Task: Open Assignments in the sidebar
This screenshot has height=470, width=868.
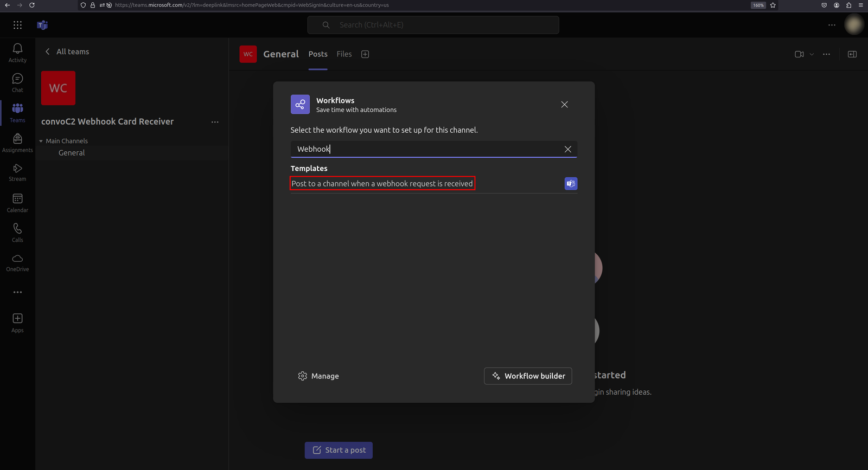Action: point(17,143)
